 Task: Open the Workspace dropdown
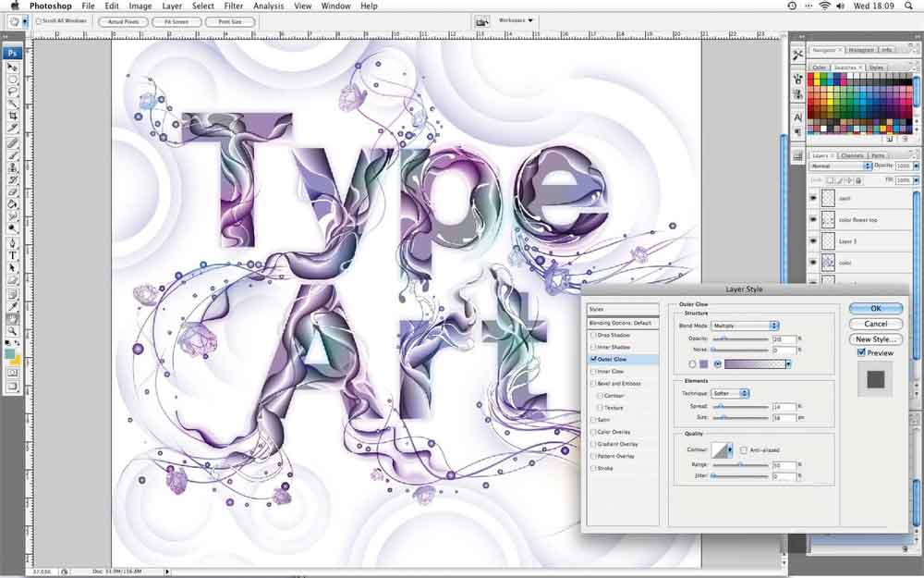pos(516,20)
